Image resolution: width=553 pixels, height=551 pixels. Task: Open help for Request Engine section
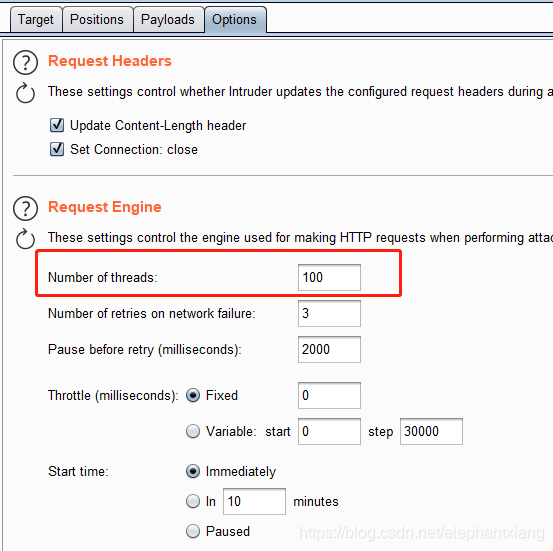point(25,208)
